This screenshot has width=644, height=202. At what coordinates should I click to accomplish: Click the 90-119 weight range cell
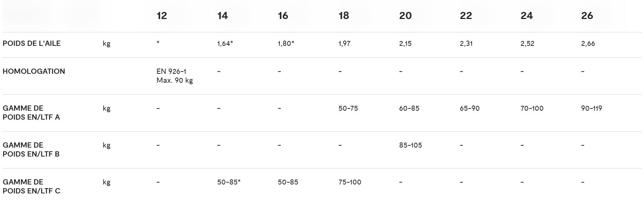pyautogui.click(x=592, y=108)
